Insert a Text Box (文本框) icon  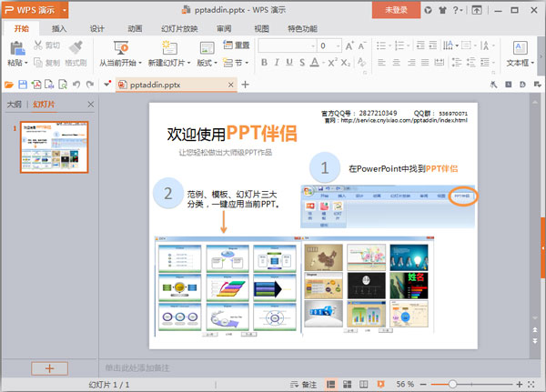(520, 47)
